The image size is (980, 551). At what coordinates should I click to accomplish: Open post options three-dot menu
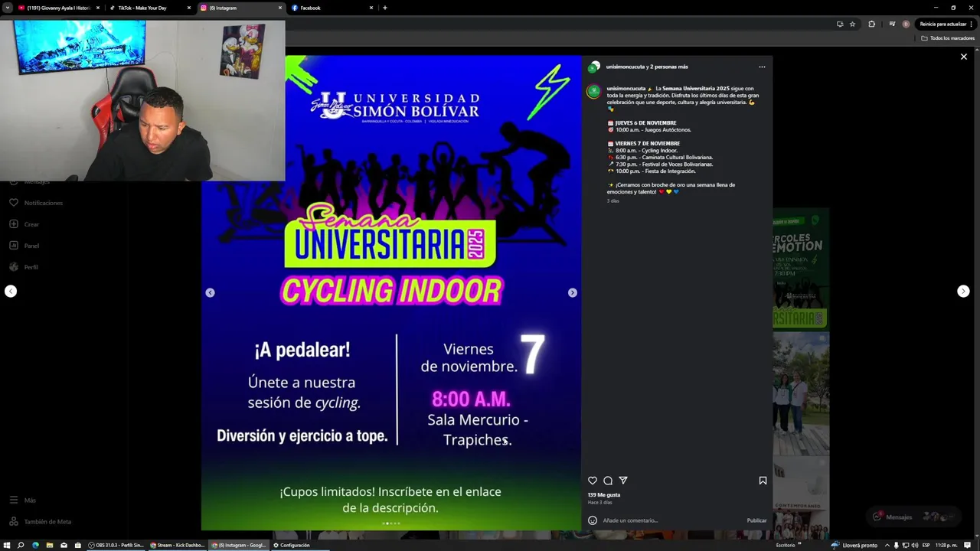click(x=762, y=67)
